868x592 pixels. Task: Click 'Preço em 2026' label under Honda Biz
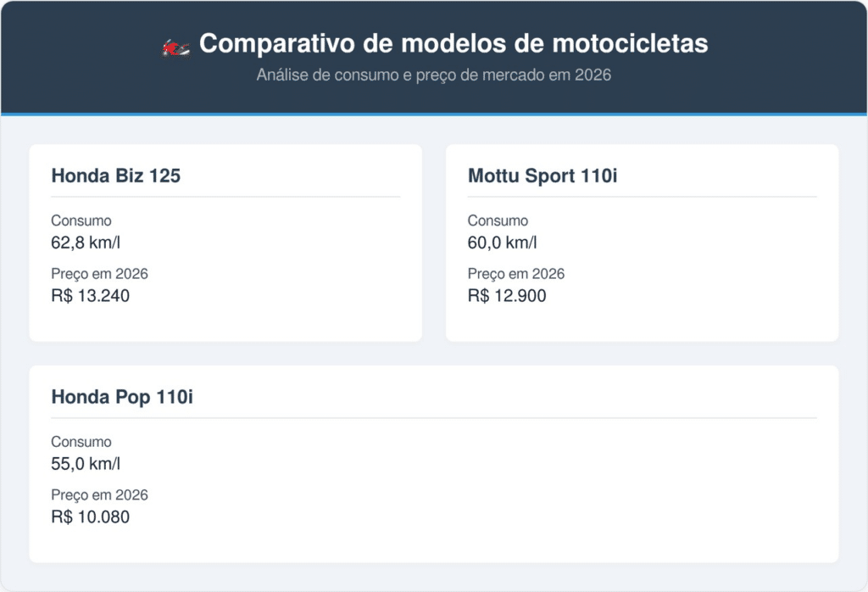click(100, 274)
